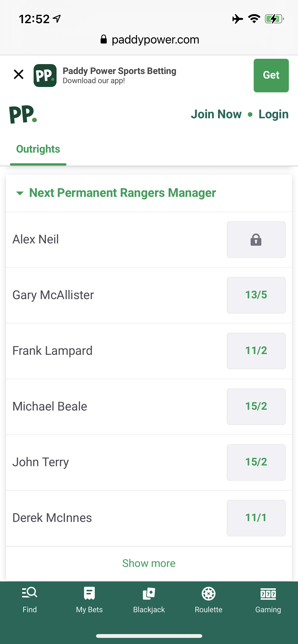The height and width of the screenshot is (644, 298).
Task: Dismiss the app download banner
Action: coord(19,75)
